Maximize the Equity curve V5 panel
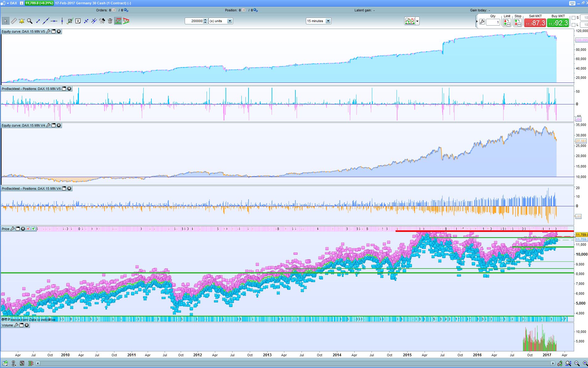 click(x=53, y=31)
